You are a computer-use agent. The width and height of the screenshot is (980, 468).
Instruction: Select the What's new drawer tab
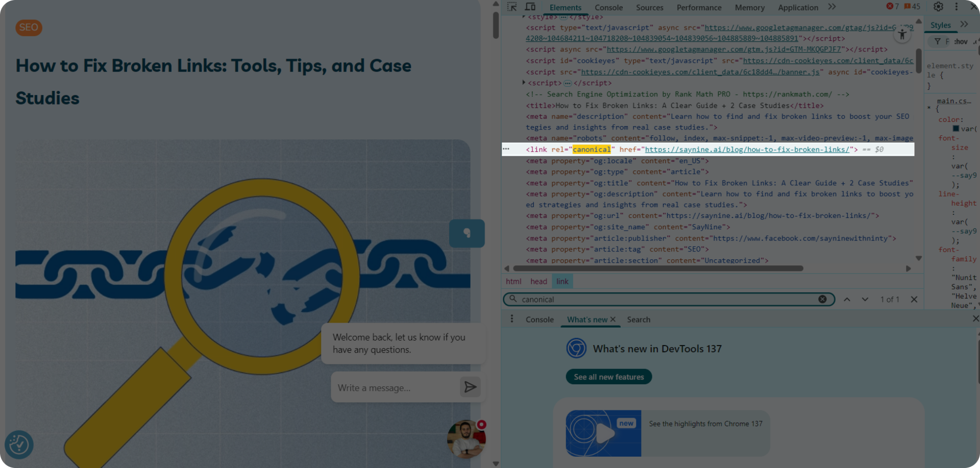click(587, 319)
